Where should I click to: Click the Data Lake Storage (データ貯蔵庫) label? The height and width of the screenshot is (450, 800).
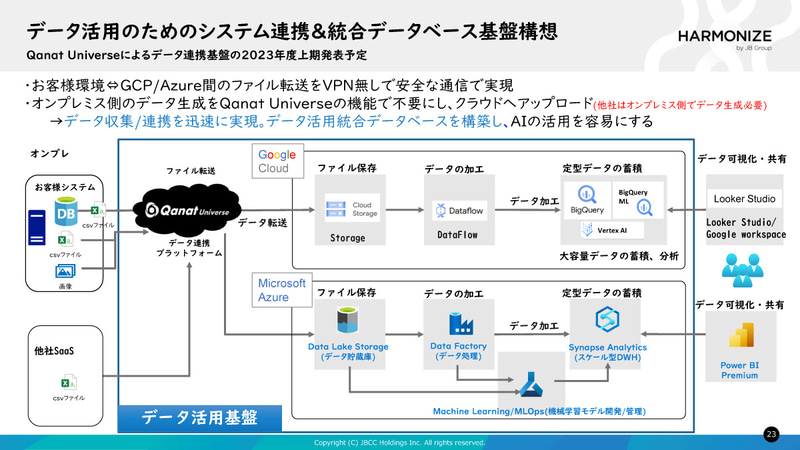click(348, 352)
